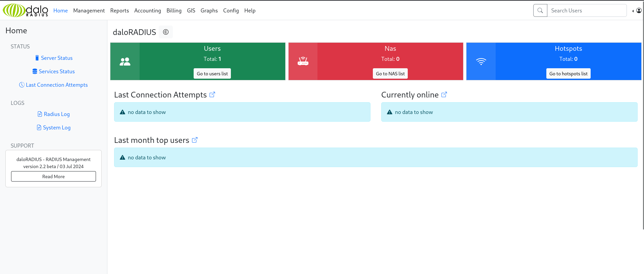Switch to the Config section
Image resolution: width=644 pixels, height=274 pixels.
click(231, 10)
